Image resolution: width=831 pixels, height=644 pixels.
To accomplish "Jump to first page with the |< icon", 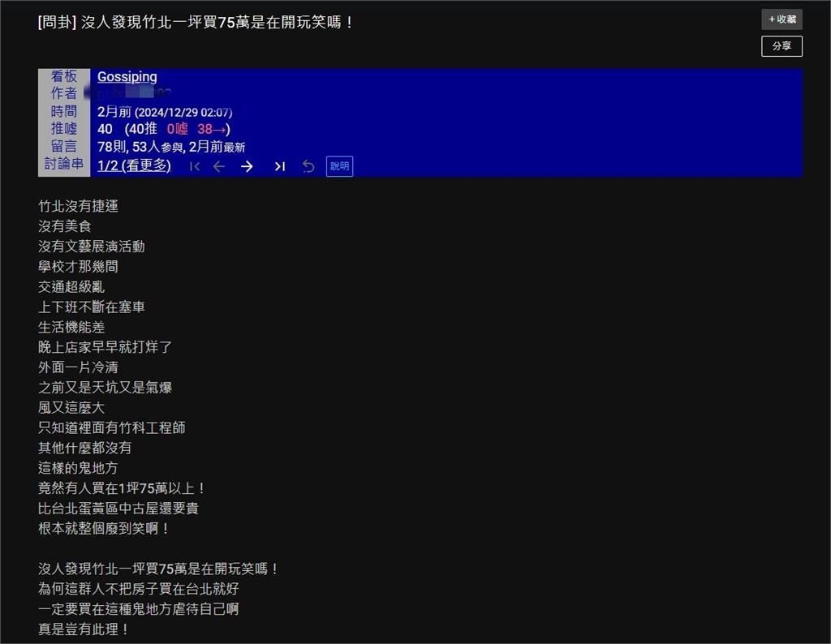I will pyautogui.click(x=195, y=166).
